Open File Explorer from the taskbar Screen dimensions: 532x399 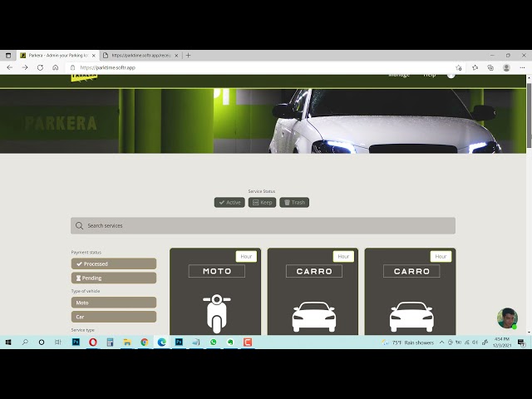point(127,342)
